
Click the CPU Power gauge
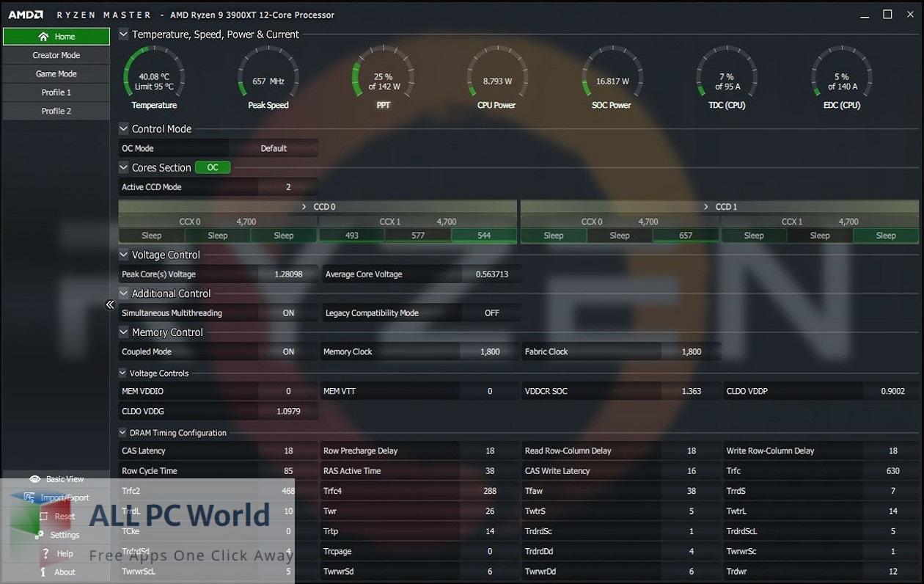497,78
